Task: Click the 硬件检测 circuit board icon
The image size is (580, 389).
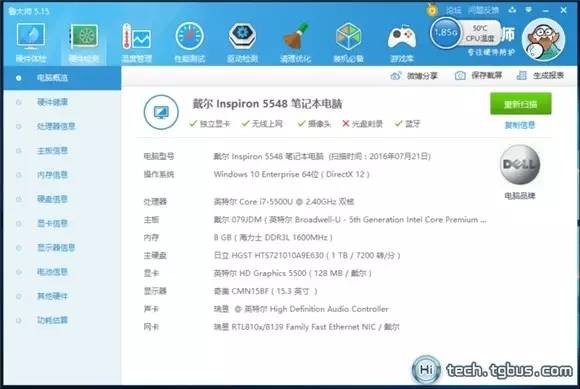Action: (x=84, y=42)
